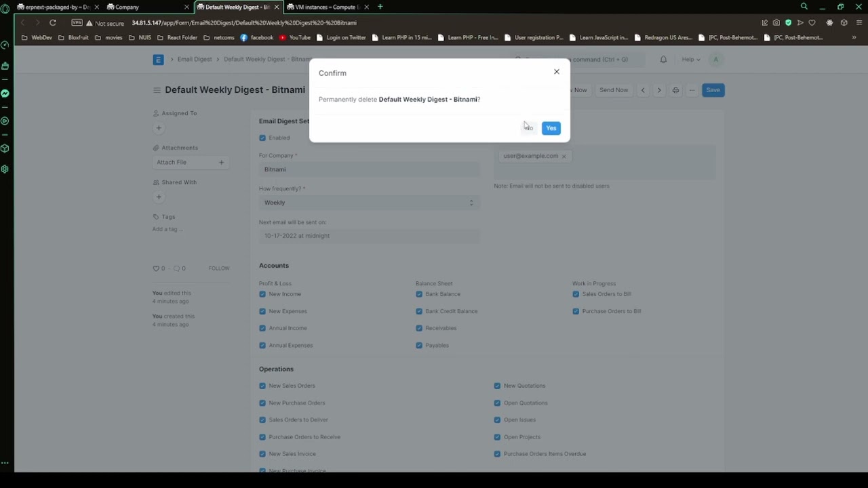The image size is (868, 488).
Task: Remove the user@example.com recipient
Action: coord(564,157)
